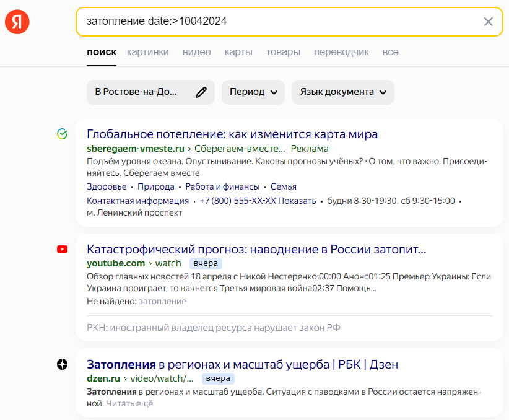Click the green verified checkmark favicon
The height and width of the screenshot is (420, 509).
[63, 134]
